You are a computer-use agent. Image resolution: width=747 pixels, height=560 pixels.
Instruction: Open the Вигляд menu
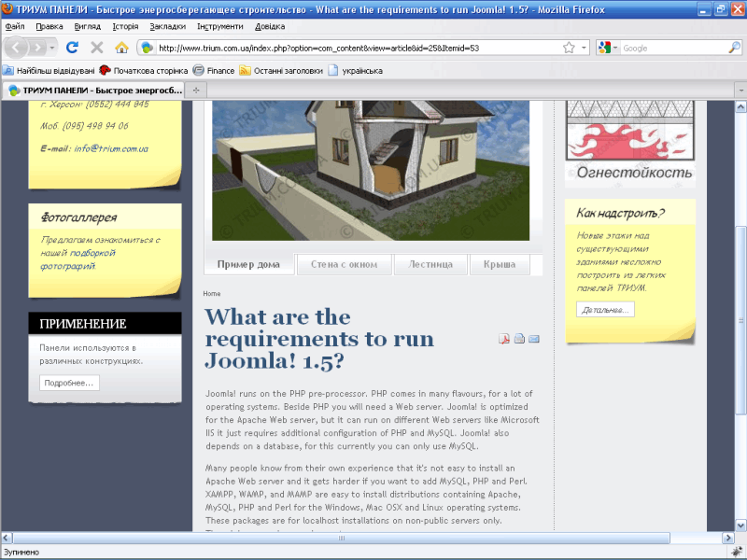(87, 26)
